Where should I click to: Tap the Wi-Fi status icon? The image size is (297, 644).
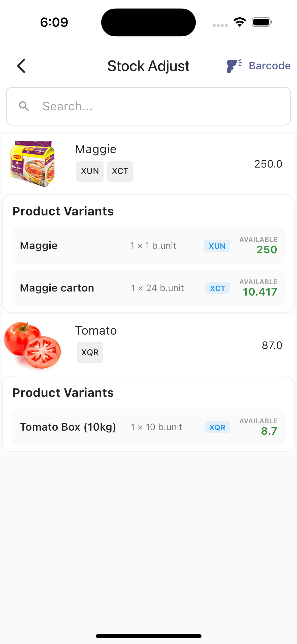(x=240, y=22)
